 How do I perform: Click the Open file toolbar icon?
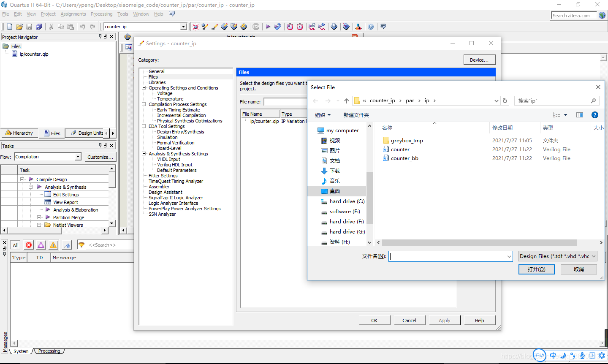click(x=19, y=27)
